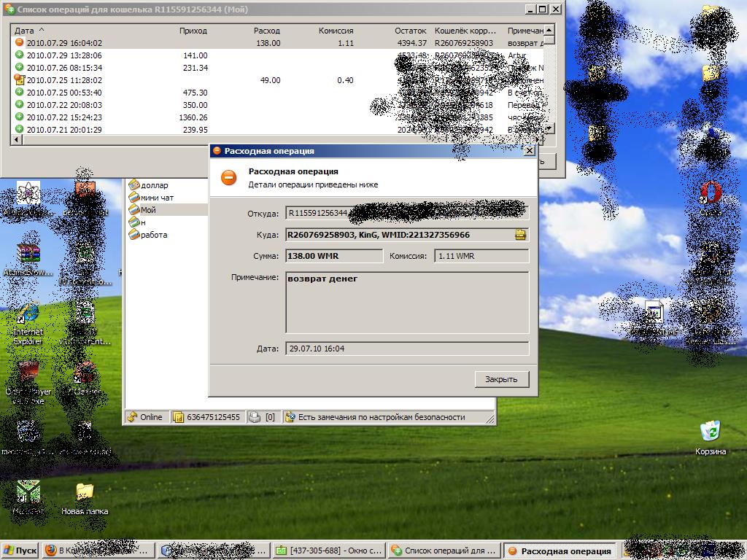Switch to Расходная операция taskbar button
This screenshot has width=747, height=560.
(560, 551)
